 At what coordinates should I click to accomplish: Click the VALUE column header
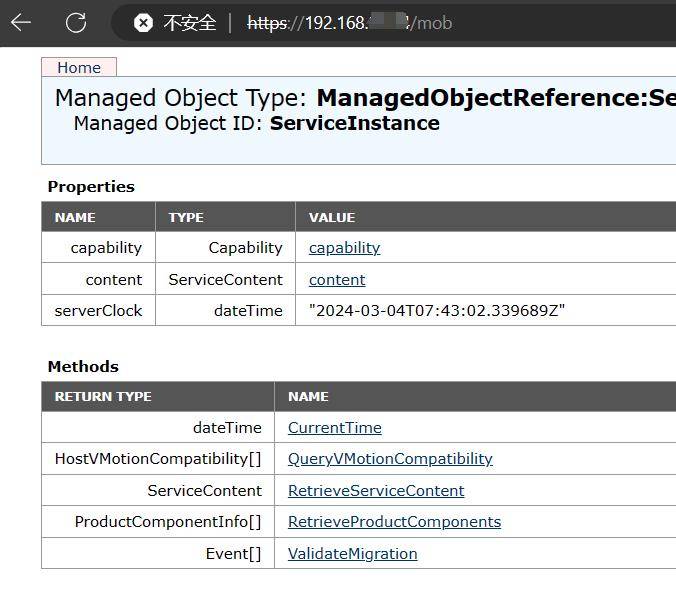(x=332, y=217)
